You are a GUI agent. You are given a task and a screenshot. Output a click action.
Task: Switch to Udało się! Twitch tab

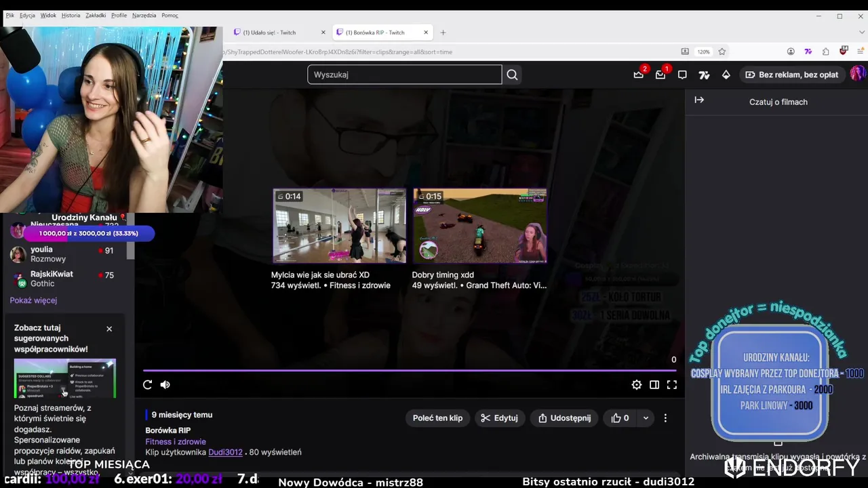pyautogui.click(x=278, y=33)
